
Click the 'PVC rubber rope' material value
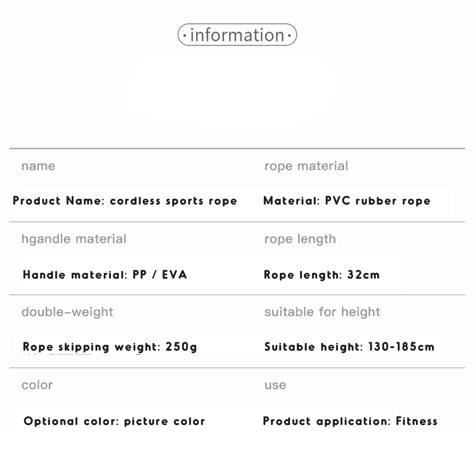pyautogui.click(x=378, y=201)
